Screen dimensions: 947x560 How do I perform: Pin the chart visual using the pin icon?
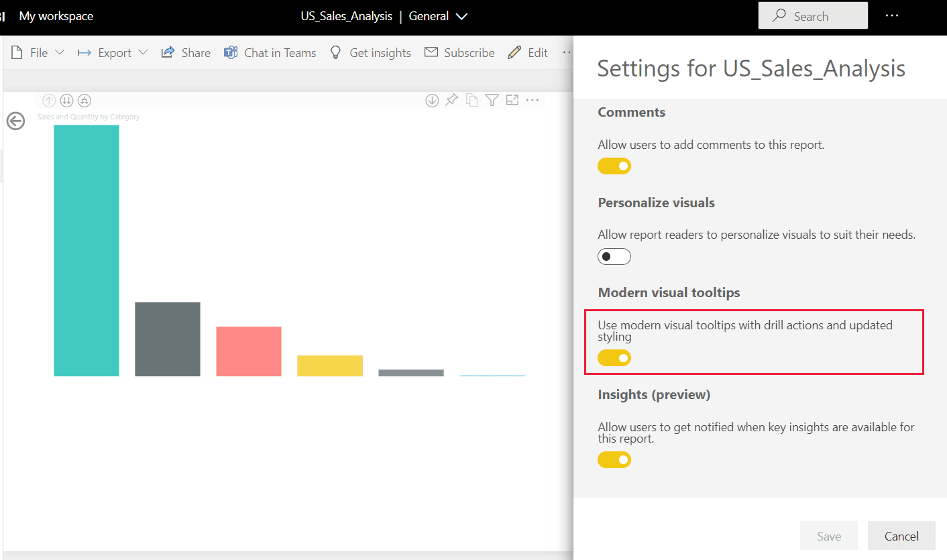[x=451, y=99]
